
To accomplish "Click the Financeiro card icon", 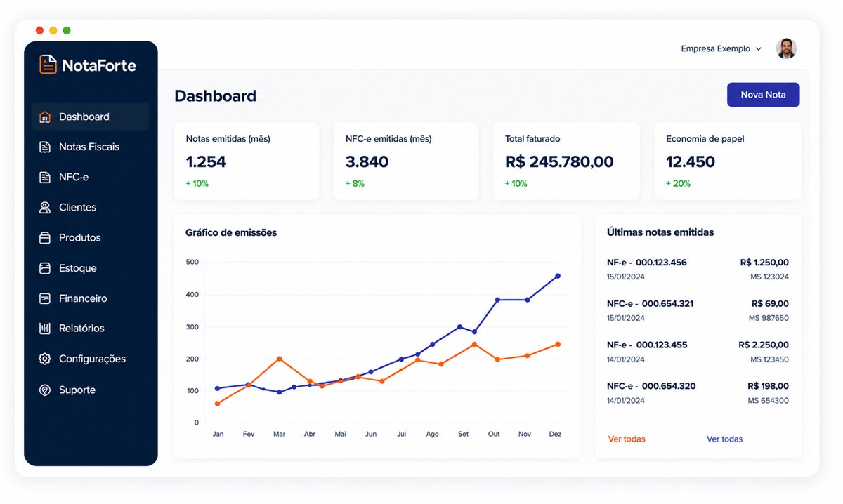I will click(45, 298).
